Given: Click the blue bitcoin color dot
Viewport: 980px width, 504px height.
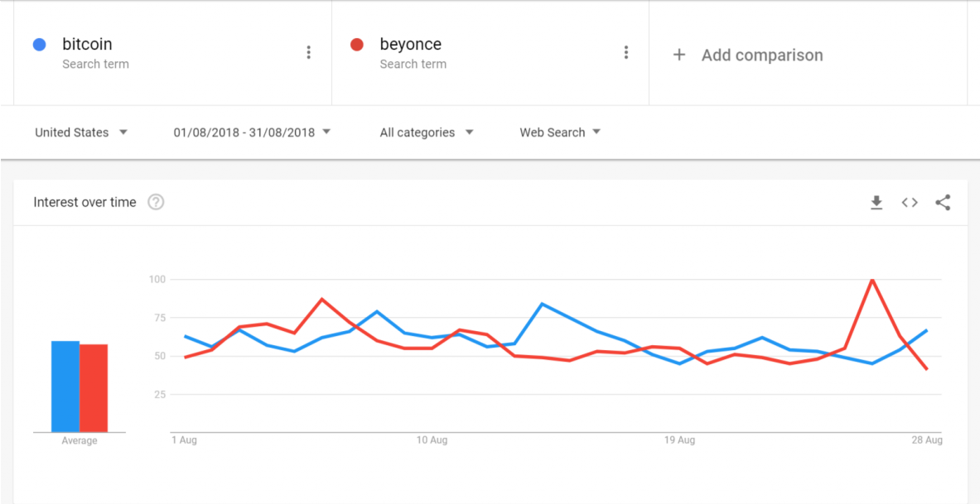Looking at the screenshot, I should 39,45.
